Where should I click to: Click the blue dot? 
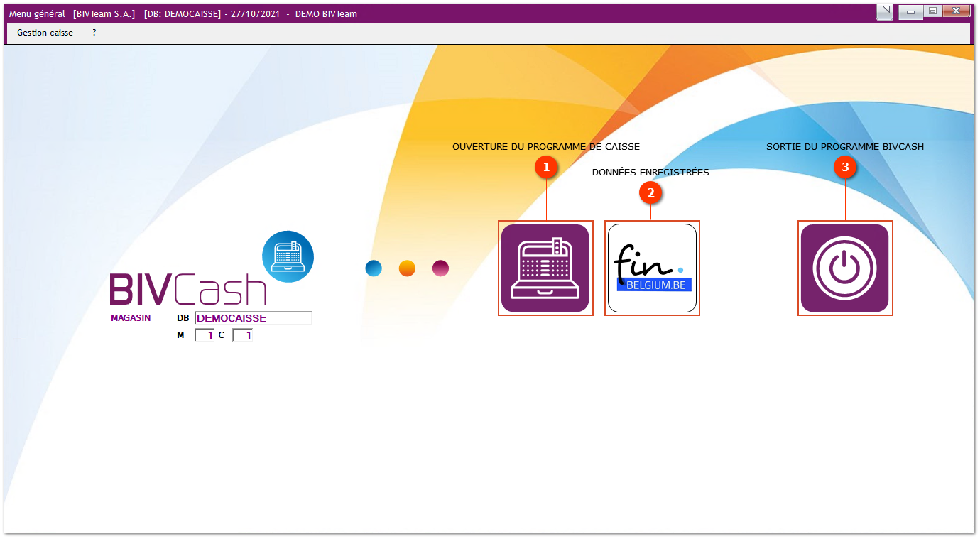(x=374, y=268)
